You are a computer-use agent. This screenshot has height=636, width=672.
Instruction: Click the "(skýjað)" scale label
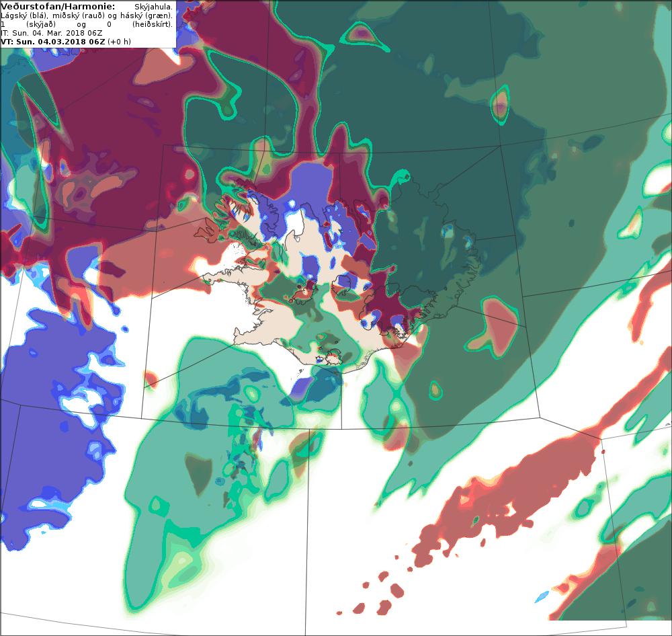click(41, 24)
